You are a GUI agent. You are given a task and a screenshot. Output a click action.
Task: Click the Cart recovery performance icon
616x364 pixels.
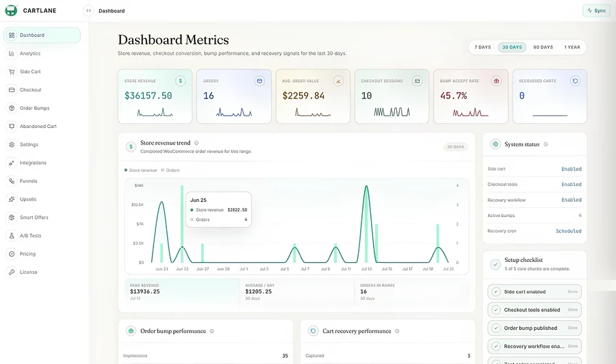[x=313, y=331]
